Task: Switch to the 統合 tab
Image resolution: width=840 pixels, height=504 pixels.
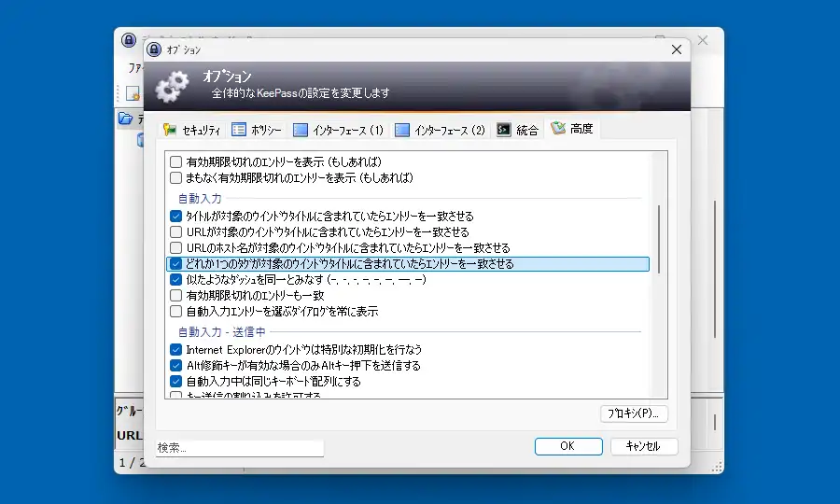Action: pos(517,130)
